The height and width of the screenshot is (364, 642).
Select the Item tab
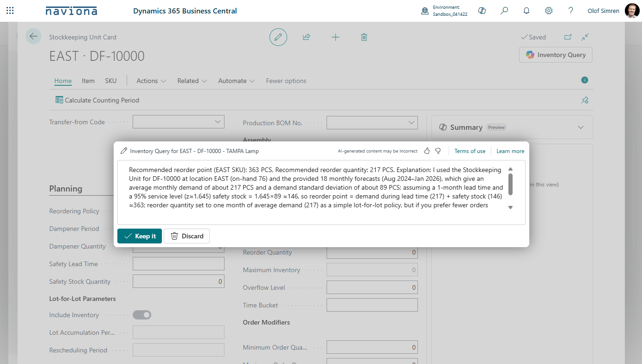click(x=88, y=81)
